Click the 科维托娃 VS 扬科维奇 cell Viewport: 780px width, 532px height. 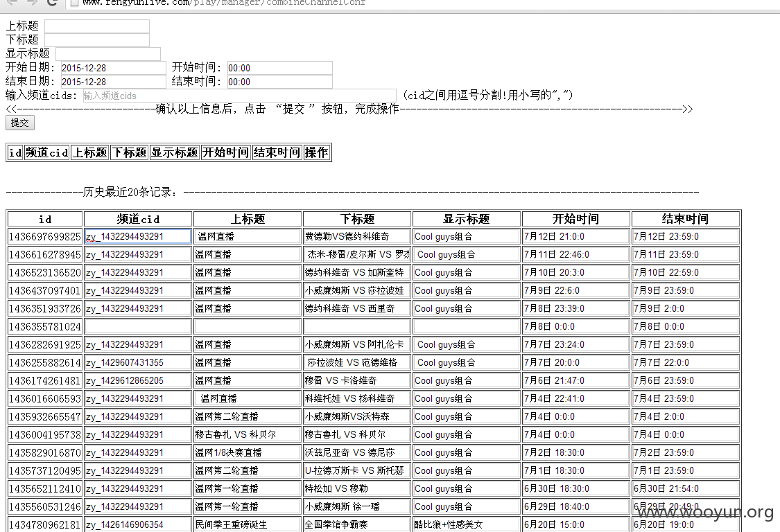(356, 399)
